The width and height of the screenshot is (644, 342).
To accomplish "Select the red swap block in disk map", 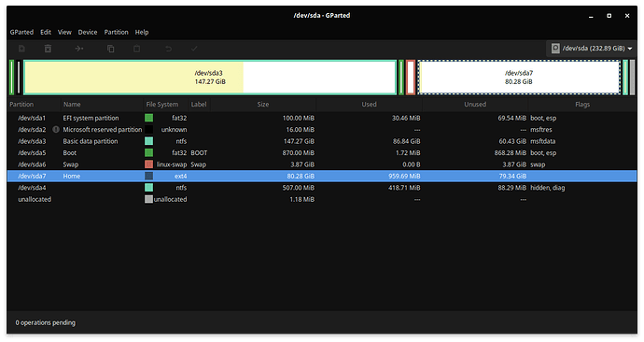I will click(x=411, y=78).
